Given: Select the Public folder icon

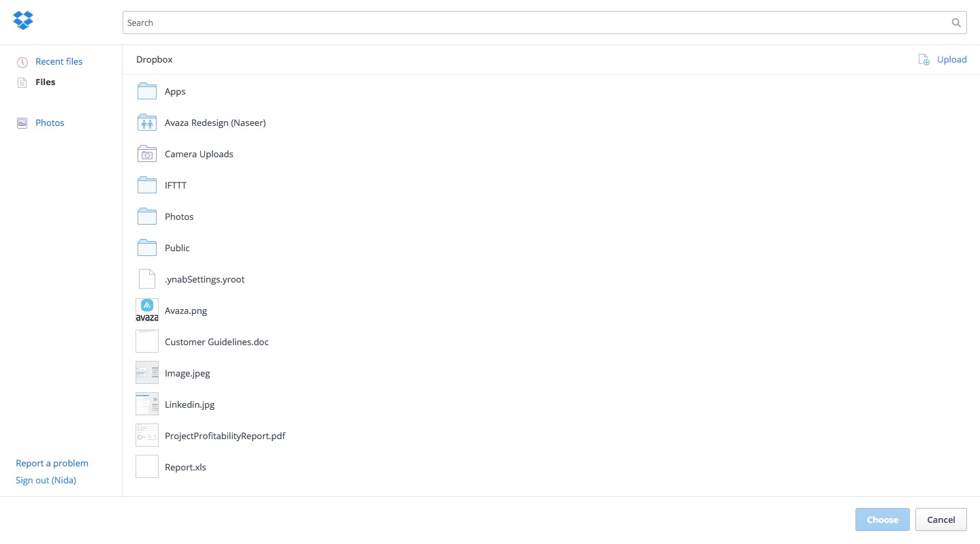Looking at the screenshot, I should coord(147,248).
